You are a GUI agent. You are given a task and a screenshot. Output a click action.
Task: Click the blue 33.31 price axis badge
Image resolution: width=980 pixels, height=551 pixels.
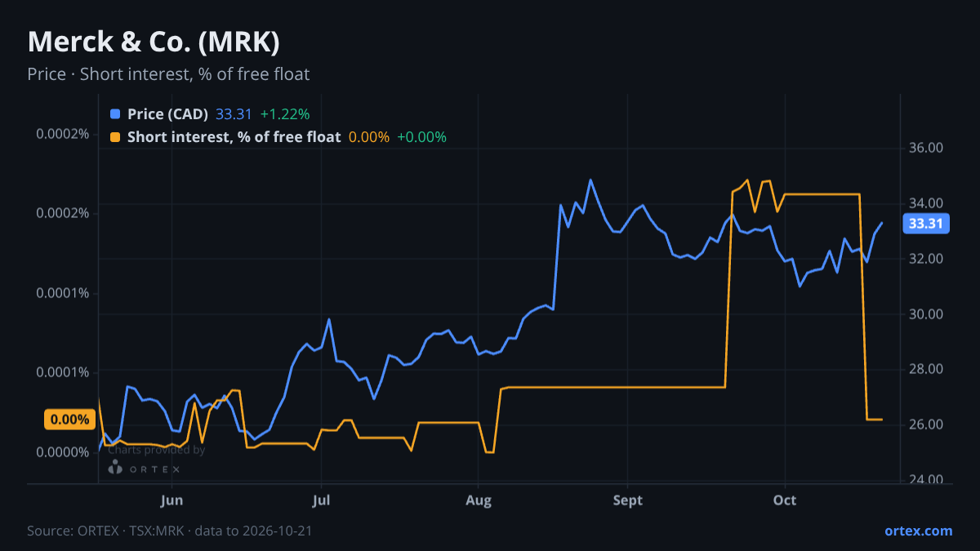click(926, 224)
